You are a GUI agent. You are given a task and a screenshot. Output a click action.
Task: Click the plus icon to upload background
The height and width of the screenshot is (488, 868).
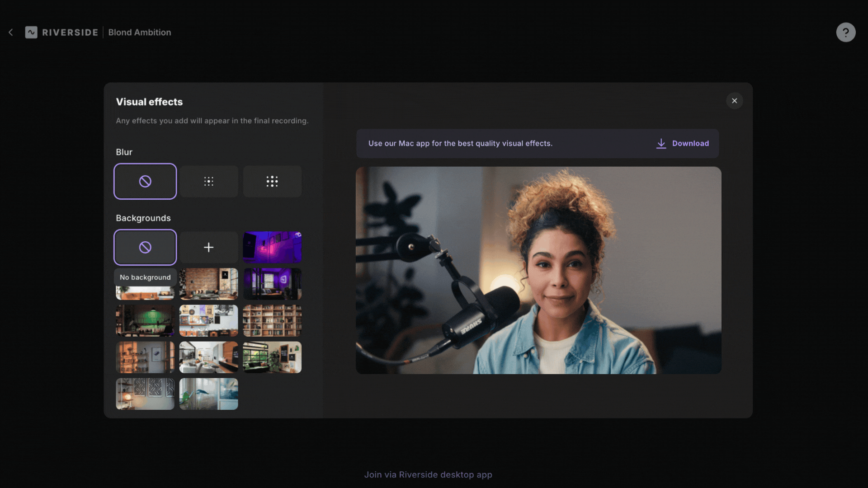point(208,247)
